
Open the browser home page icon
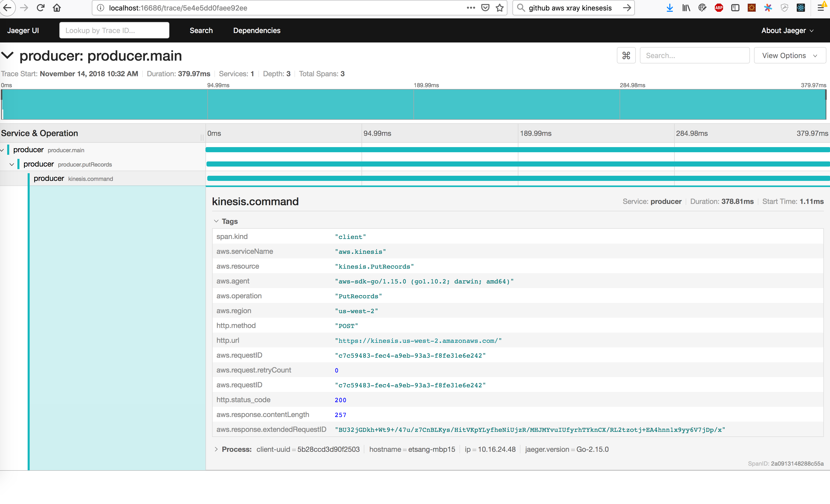57,8
